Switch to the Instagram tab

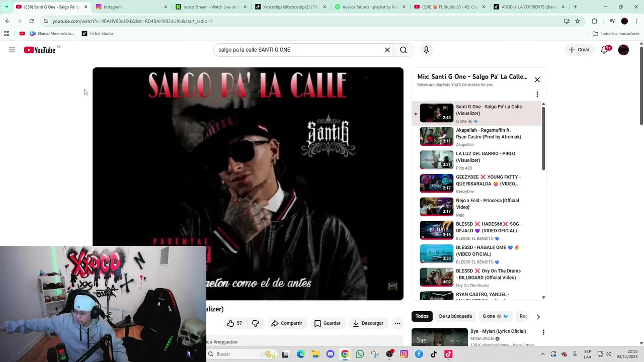(130, 7)
